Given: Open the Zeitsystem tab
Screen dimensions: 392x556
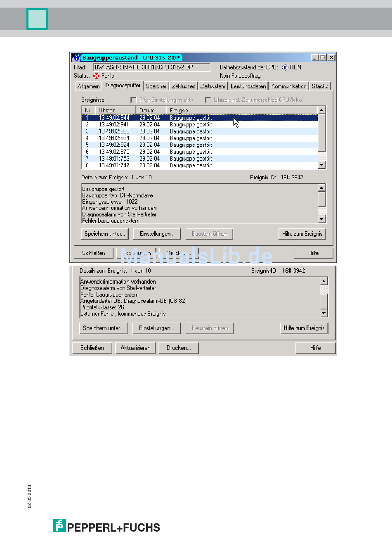Looking at the screenshot, I should (213, 86).
